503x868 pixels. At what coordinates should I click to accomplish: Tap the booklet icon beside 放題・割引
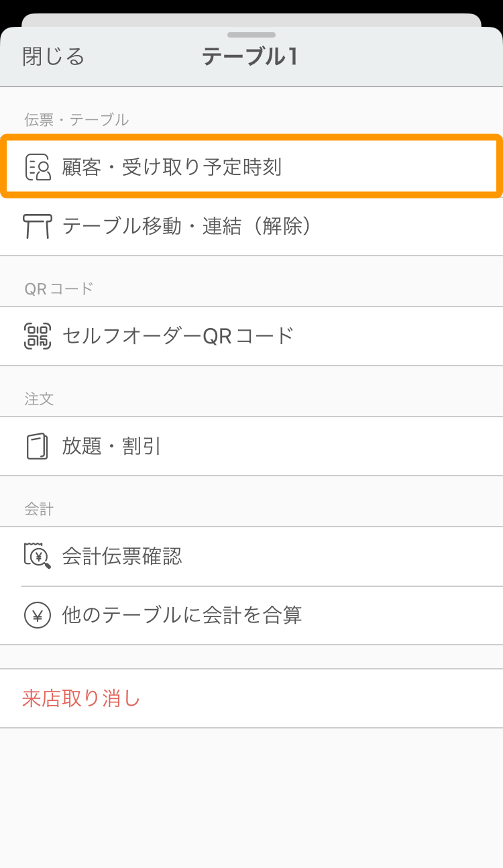point(38,446)
